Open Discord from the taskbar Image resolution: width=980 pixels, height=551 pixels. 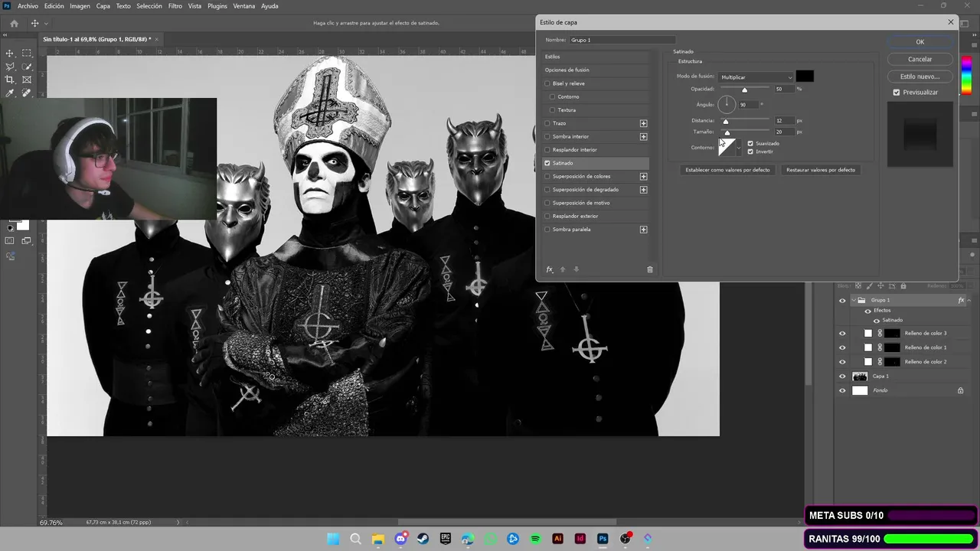(400, 539)
